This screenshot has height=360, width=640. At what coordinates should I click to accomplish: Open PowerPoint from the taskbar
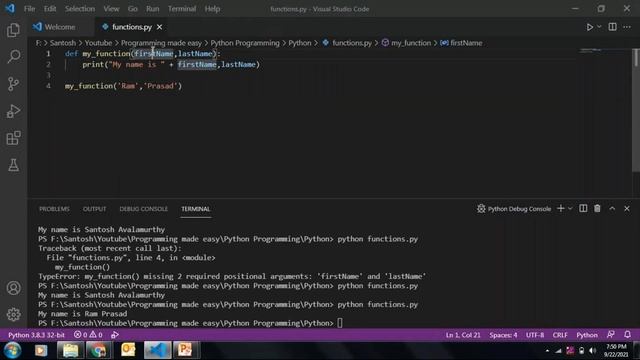(184, 350)
